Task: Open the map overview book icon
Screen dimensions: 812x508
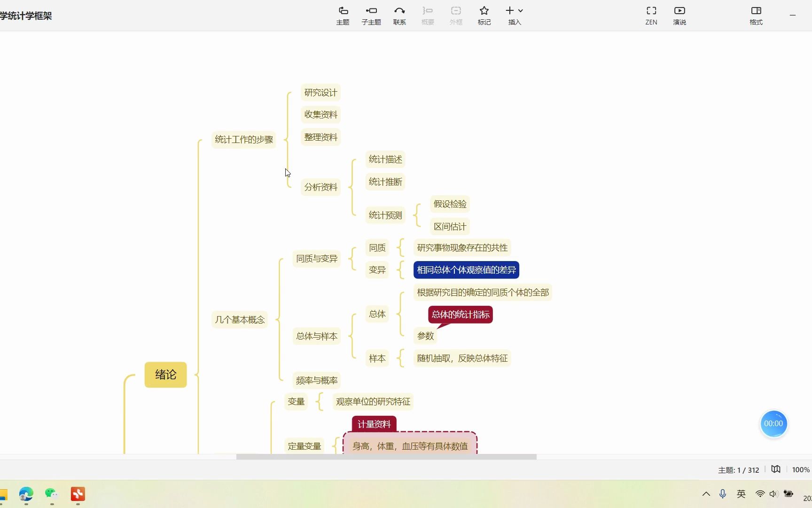Action: (x=776, y=469)
